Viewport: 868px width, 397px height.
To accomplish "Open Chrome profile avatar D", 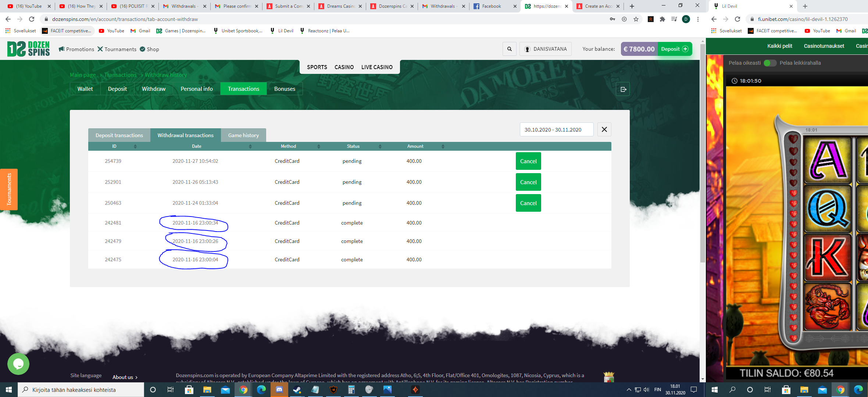I will (x=686, y=19).
